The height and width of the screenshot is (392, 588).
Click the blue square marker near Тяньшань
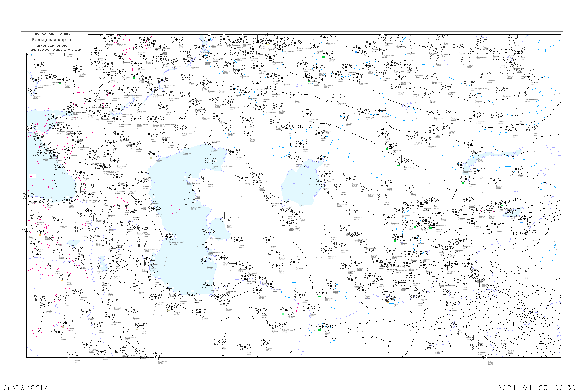[522, 223]
